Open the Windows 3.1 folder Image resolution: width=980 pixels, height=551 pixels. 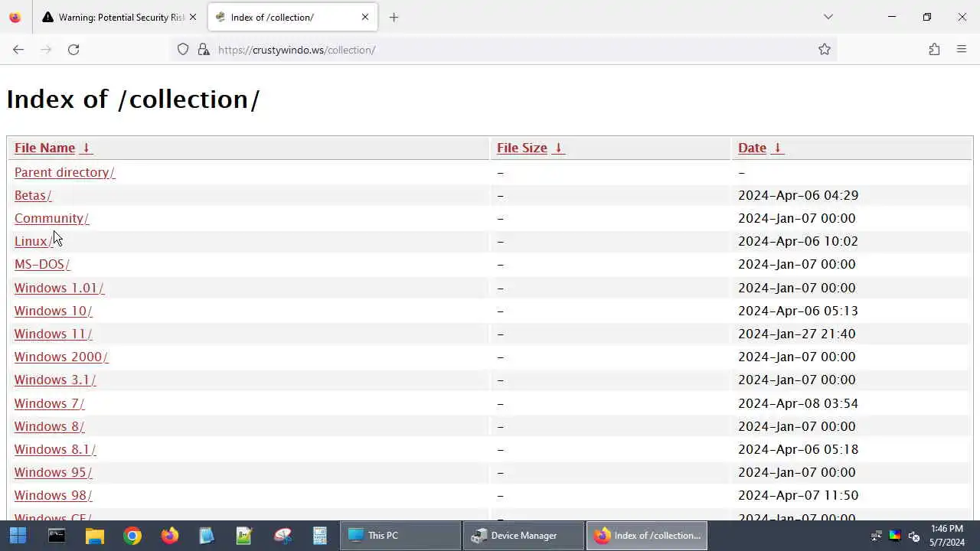[55, 380]
